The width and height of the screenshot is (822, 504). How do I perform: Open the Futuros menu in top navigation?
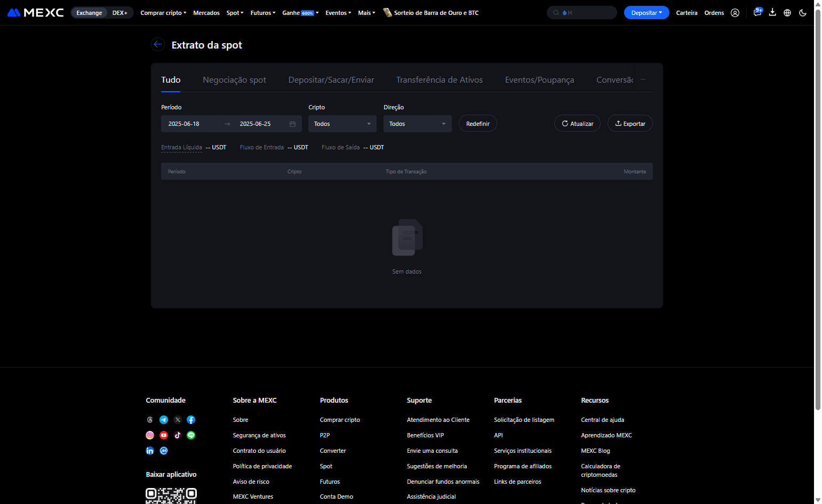pos(263,13)
